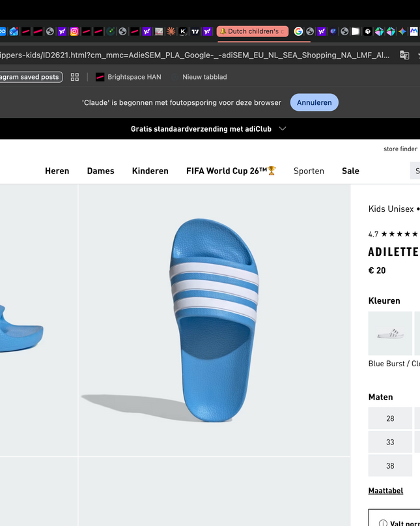Click the ADILETTE product title
This screenshot has width=420, height=526.
(394, 252)
